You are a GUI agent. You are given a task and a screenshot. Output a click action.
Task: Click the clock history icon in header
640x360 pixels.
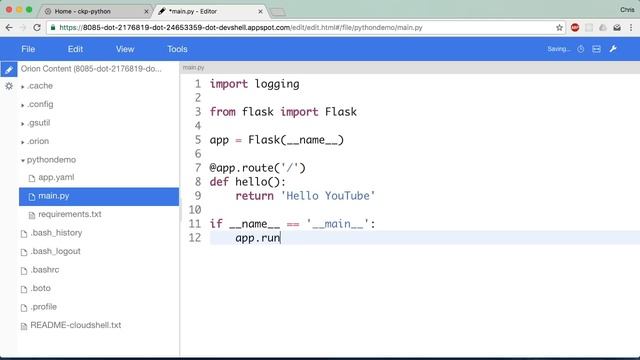580,49
